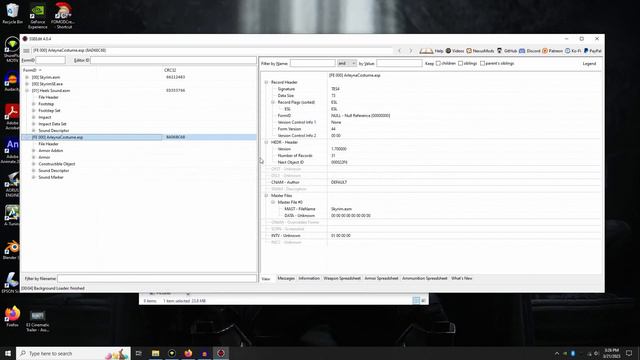Expand the Sound Marker group
The width and height of the screenshot is (640, 360).
[33, 177]
